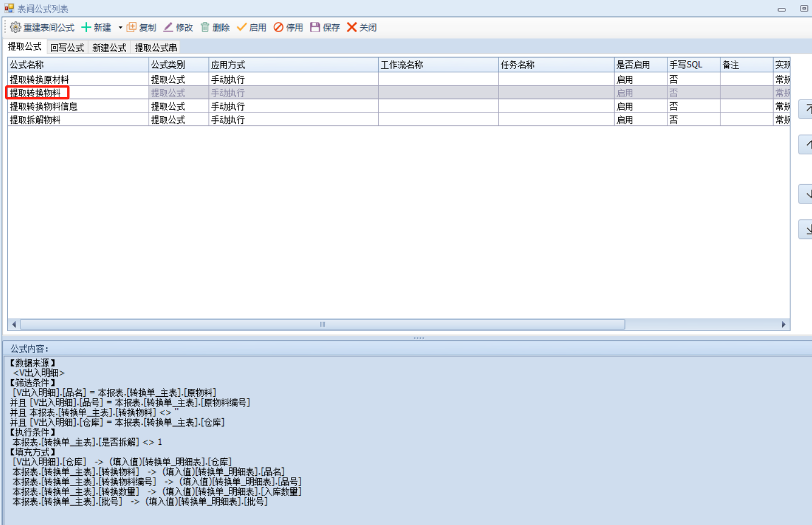Click the 重建表间公式 gear icon
This screenshot has height=525, width=812.
15,27
